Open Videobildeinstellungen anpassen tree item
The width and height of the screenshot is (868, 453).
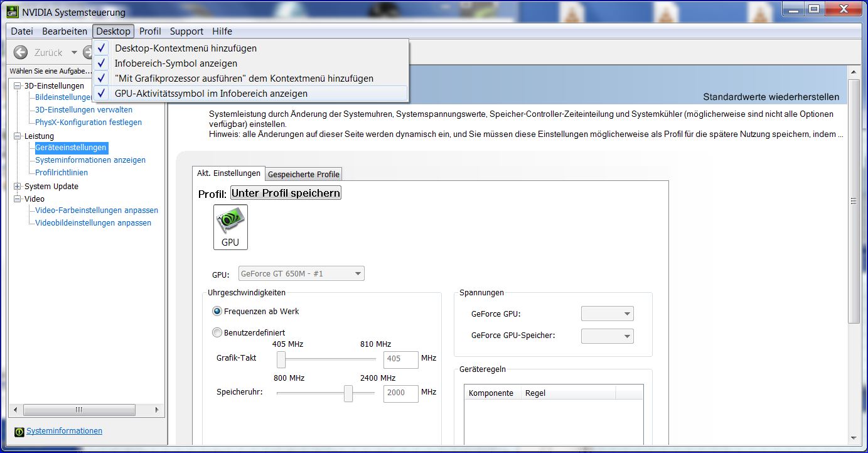[x=93, y=222]
